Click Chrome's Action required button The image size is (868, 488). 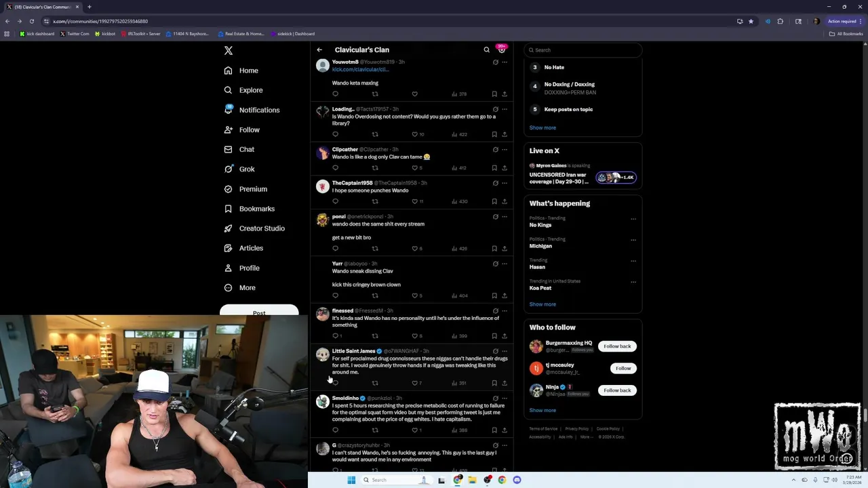845,21
